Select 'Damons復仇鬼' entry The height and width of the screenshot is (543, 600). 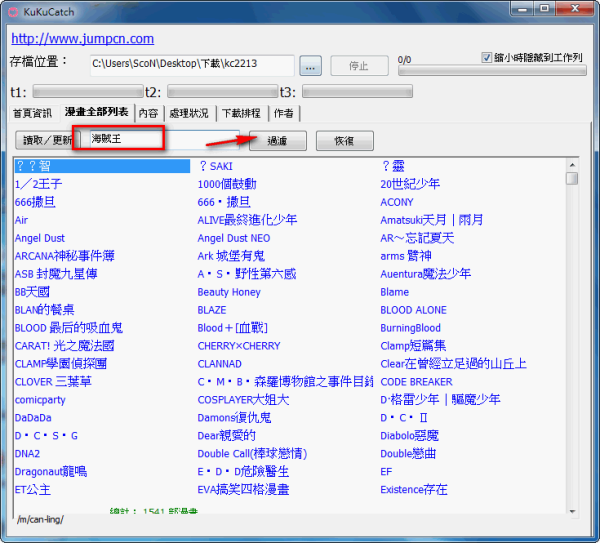tap(234, 418)
